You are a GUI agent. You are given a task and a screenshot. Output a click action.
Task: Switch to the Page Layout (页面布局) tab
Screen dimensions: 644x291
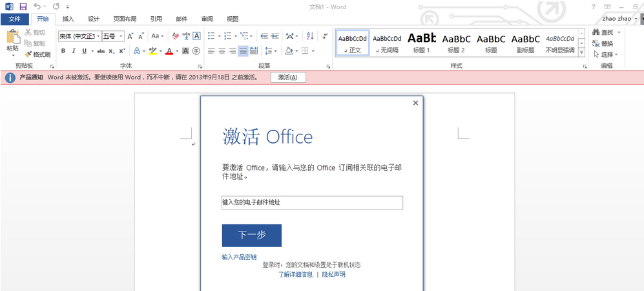click(125, 19)
